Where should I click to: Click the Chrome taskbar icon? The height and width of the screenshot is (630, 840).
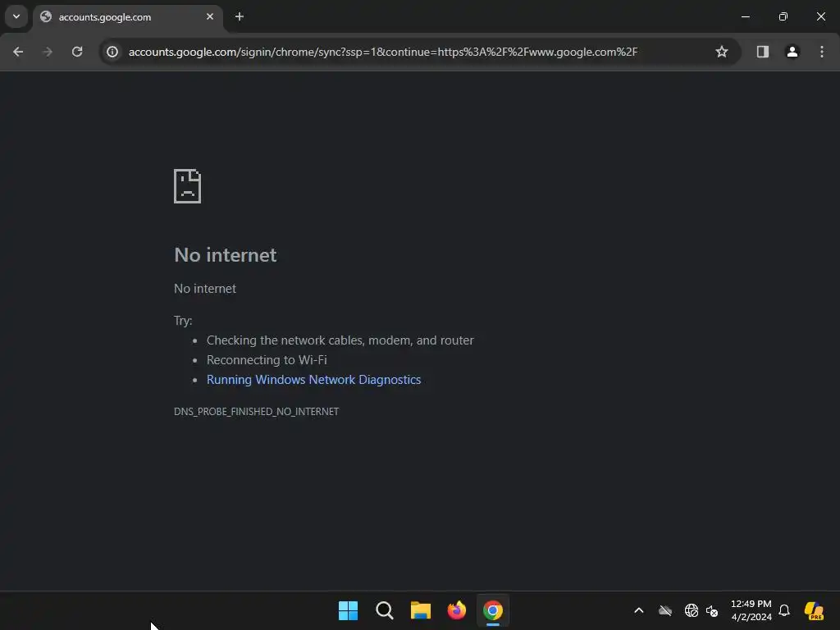point(493,610)
